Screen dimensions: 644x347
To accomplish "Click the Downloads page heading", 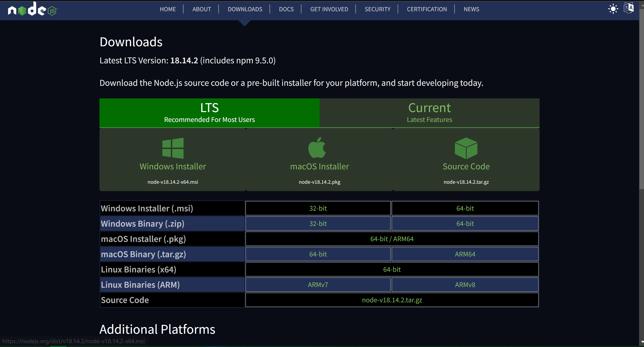I will tap(131, 42).
